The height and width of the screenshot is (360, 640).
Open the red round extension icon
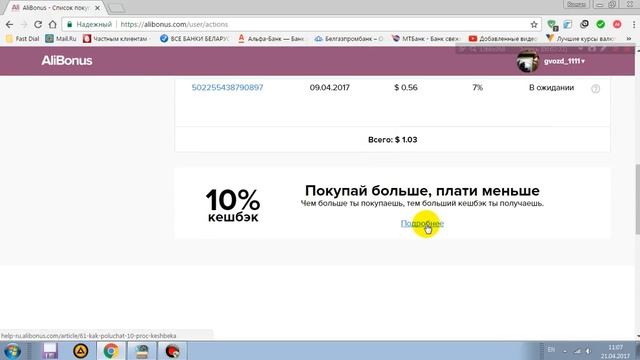(x=617, y=24)
